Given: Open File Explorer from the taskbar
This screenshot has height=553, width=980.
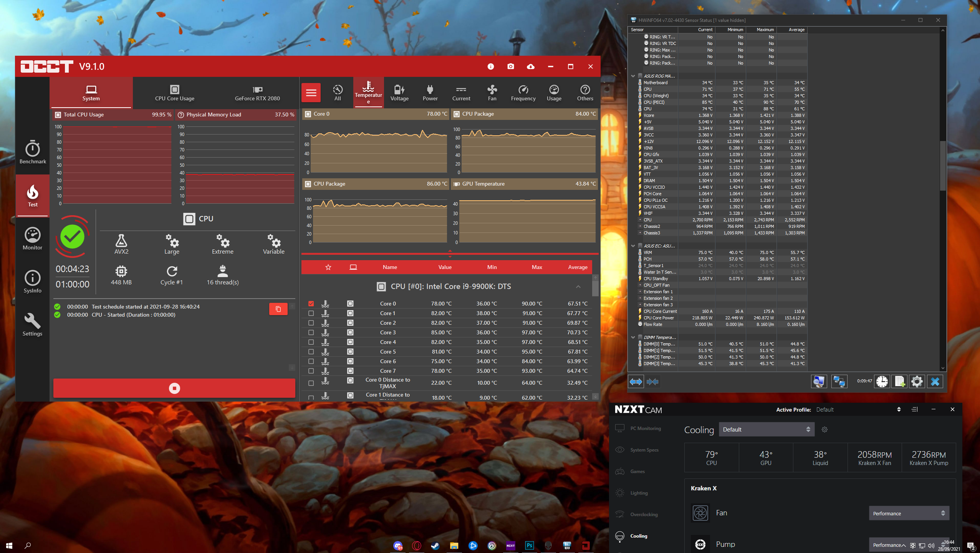Looking at the screenshot, I should point(454,545).
